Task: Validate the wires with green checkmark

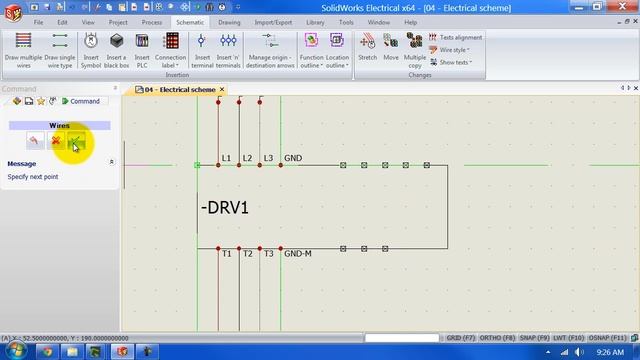Action: pyautogui.click(x=76, y=141)
